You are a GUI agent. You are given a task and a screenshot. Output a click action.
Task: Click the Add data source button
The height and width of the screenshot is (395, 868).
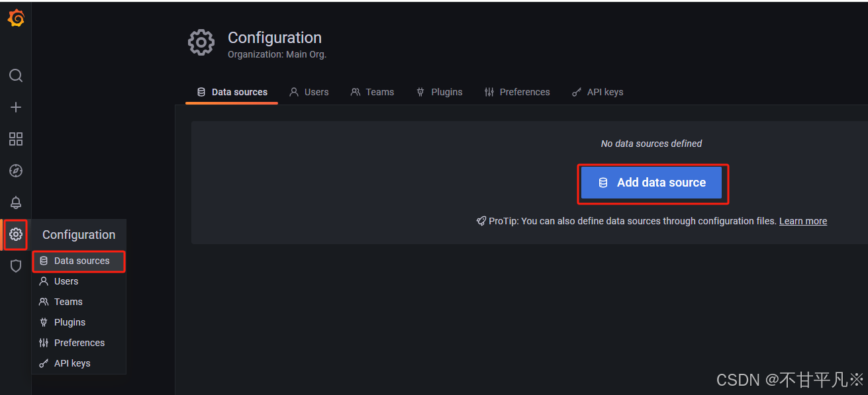click(x=651, y=183)
